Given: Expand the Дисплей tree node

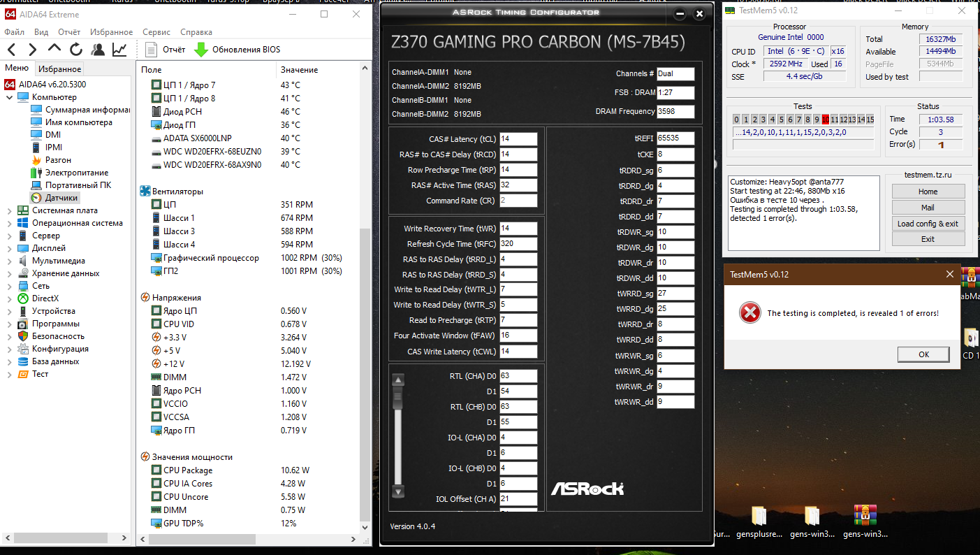Looking at the screenshot, I should click(9, 248).
